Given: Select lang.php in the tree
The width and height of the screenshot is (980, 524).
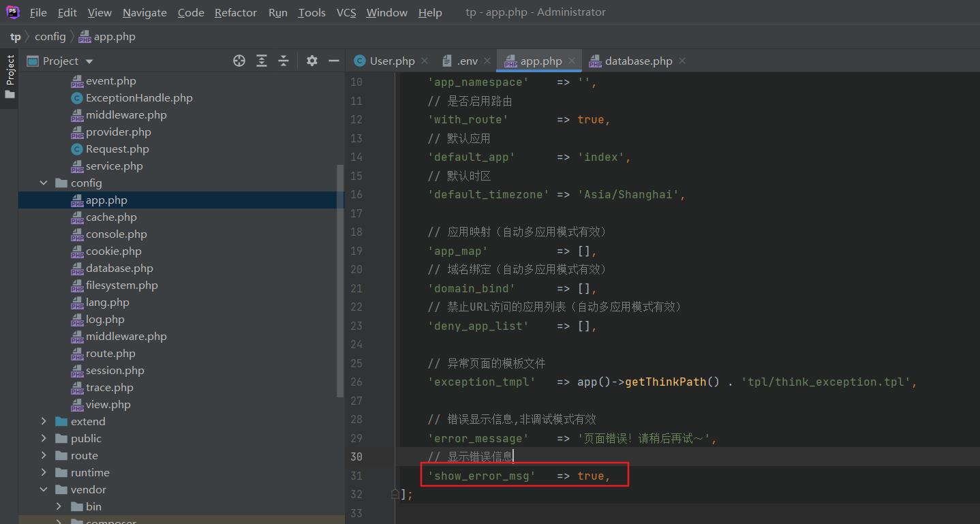Looking at the screenshot, I should pos(108,303).
